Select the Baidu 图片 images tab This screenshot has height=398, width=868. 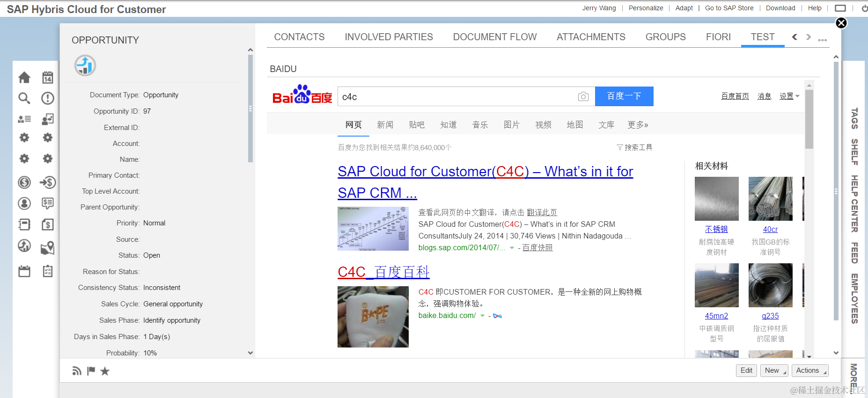point(511,125)
